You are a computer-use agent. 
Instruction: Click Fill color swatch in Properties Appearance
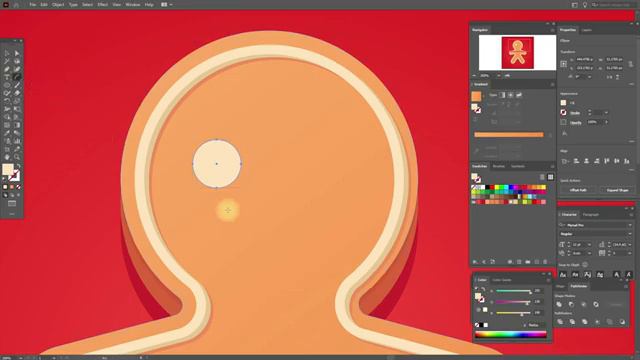click(563, 102)
